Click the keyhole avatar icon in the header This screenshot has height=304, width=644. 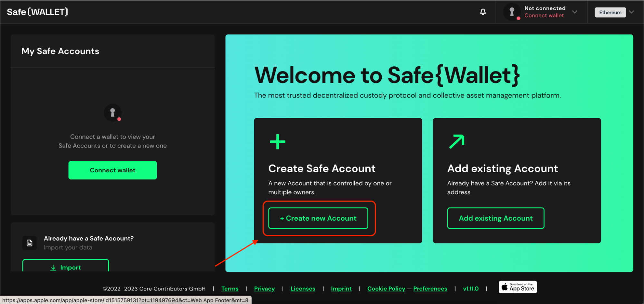click(x=512, y=12)
